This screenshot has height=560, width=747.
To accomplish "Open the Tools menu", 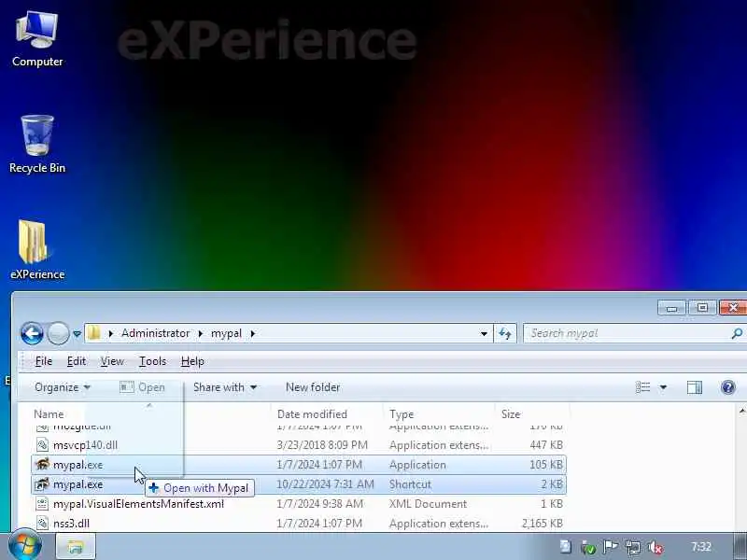I will [x=152, y=361].
